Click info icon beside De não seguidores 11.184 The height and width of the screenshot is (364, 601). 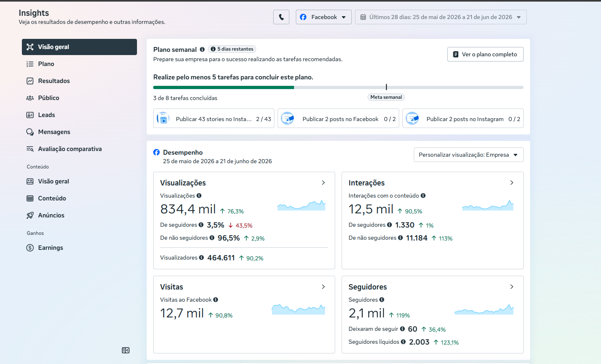pos(400,238)
